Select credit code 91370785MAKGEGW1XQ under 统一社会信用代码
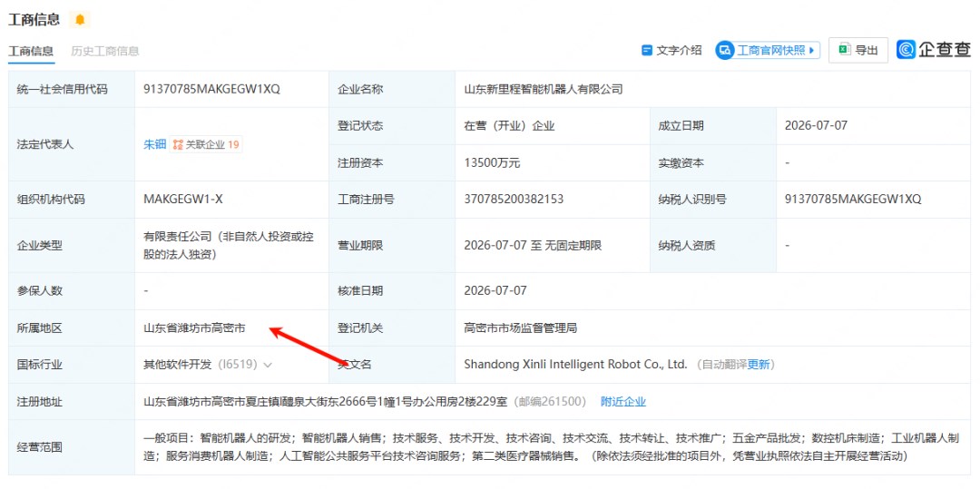The image size is (980, 489). click(x=211, y=89)
